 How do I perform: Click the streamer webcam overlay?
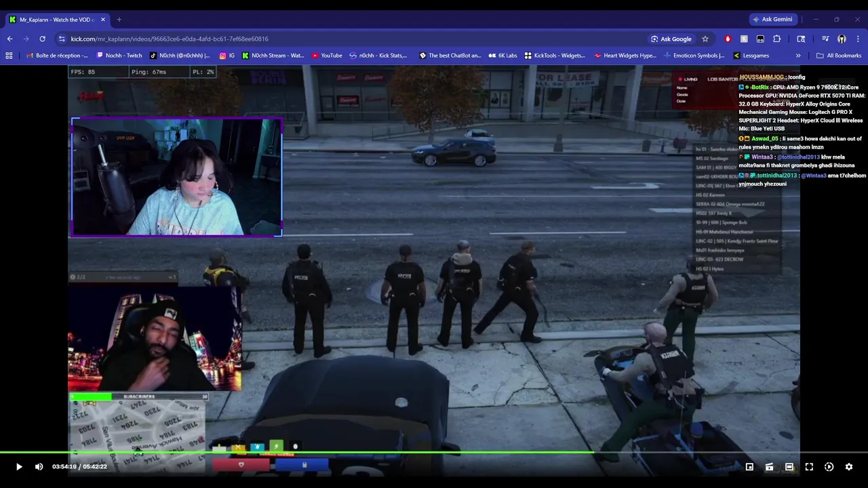176,178
